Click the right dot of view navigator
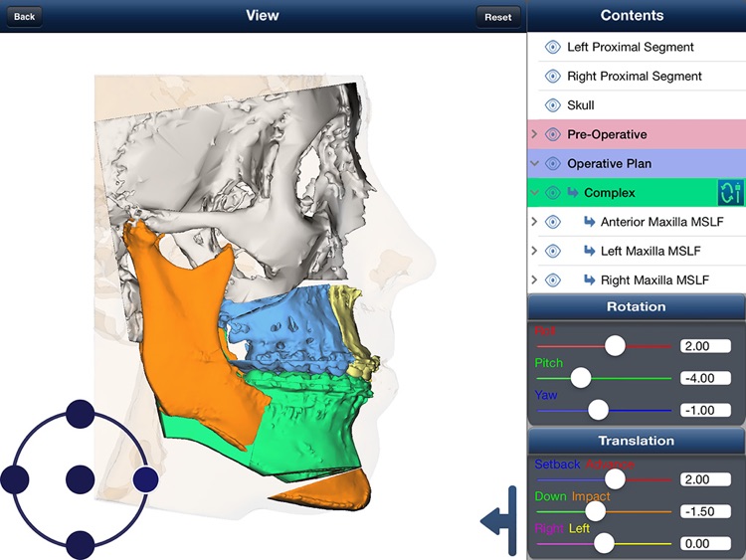 145,479
